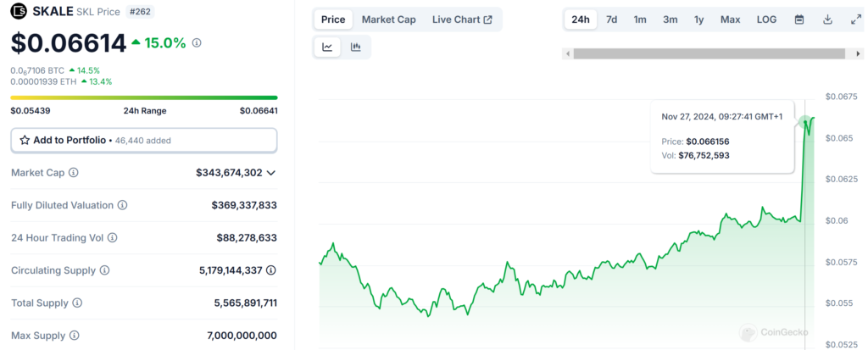Expand the chart to fullscreen
Viewport: 868px width, 350px height.
[854, 19]
